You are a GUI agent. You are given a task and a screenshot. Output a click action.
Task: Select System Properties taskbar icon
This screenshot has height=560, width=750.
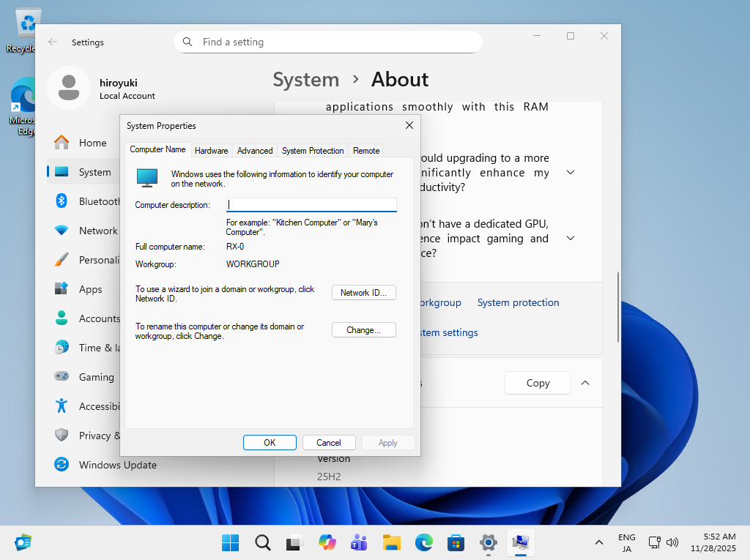click(x=521, y=542)
